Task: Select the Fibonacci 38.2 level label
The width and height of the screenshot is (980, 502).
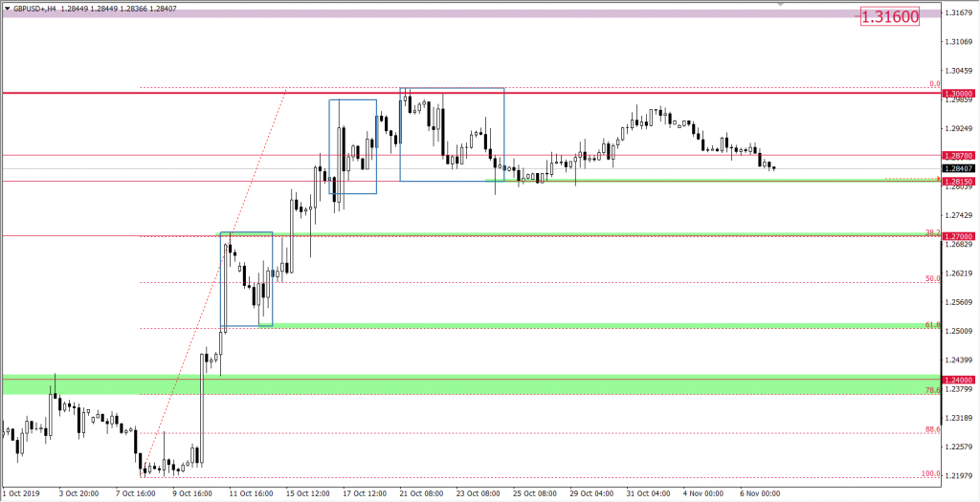Action: click(x=932, y=232)
